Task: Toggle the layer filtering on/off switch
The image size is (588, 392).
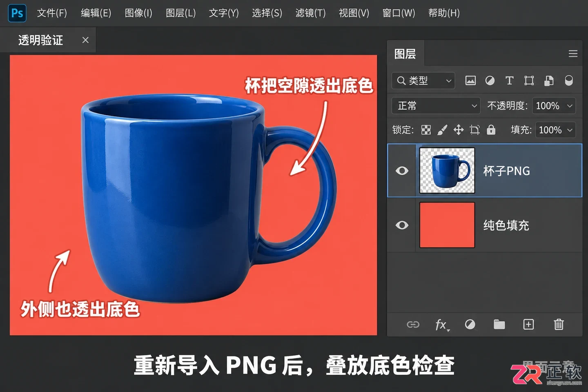Action: click(568, 80)
